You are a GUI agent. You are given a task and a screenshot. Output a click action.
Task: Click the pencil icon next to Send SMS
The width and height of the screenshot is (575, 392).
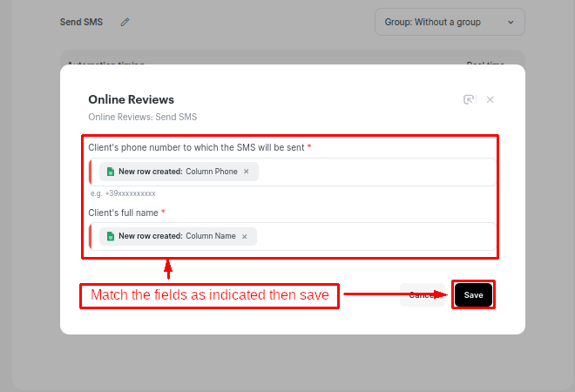pyautogui.click(x=125, y=22)
